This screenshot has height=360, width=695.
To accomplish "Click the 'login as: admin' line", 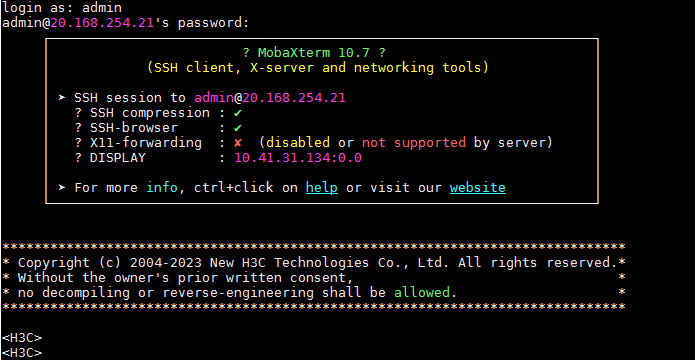I will pos(62,8).
